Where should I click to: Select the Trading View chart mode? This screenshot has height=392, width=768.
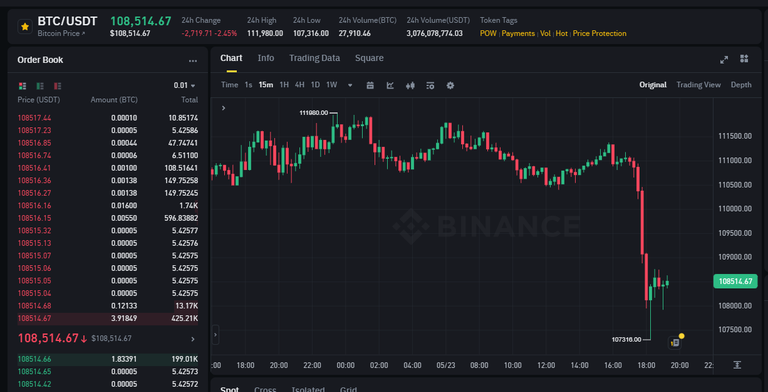point(698,85)
